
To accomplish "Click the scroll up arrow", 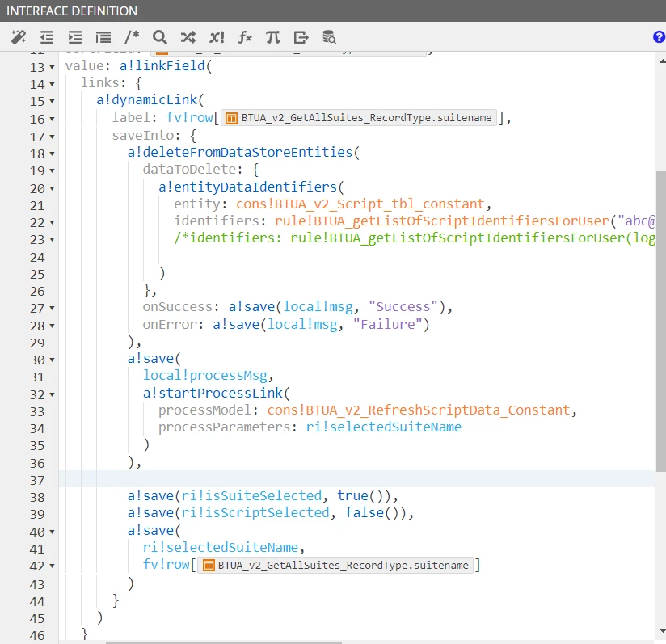I will tap(662, 61).
